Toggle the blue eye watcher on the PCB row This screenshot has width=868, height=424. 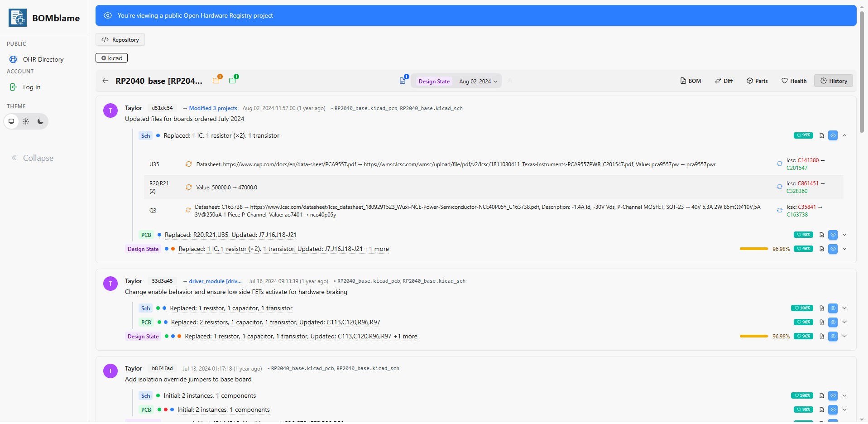[x=833, y=235]
